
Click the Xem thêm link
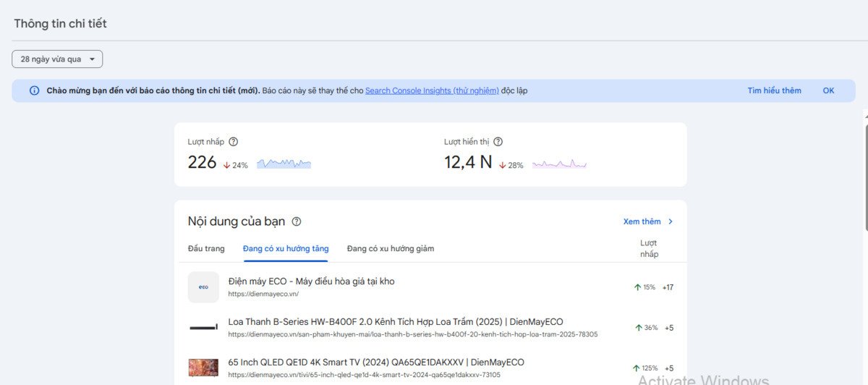coord(642,221)
